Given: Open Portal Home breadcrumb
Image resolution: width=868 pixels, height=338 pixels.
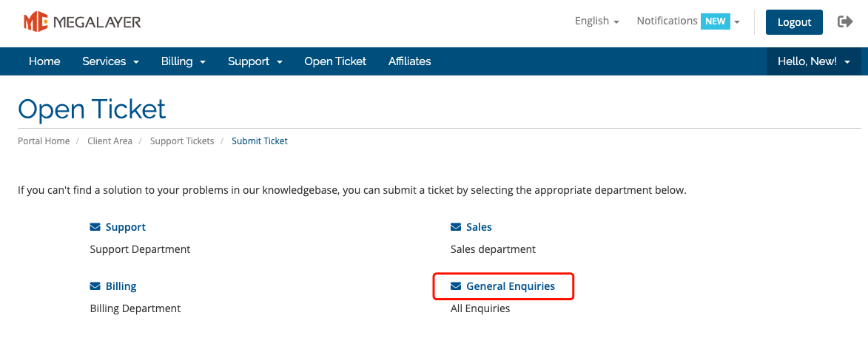Looking at the screenshot, I should (x=44, y=141).
